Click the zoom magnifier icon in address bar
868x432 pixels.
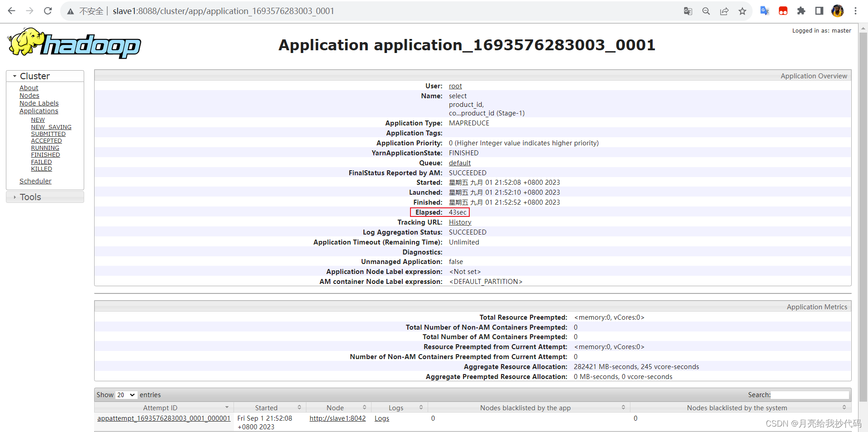(x=706, y=11)
